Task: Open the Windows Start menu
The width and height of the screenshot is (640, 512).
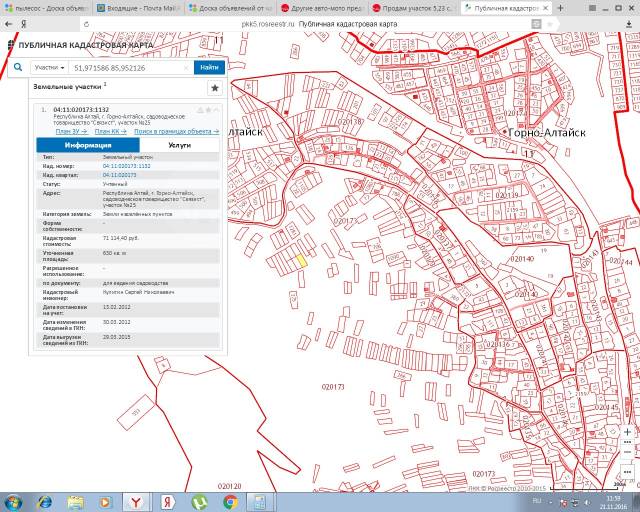Action: tap(13, 503)
